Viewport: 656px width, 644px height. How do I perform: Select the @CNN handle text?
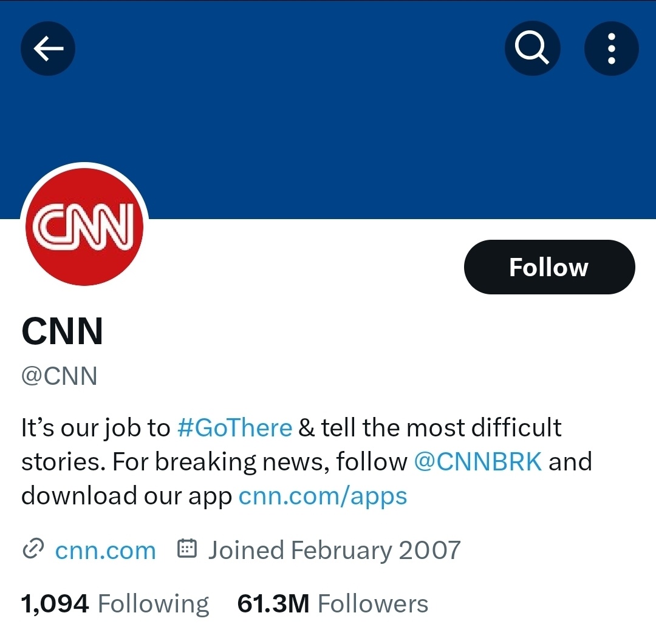pos(60,376)
